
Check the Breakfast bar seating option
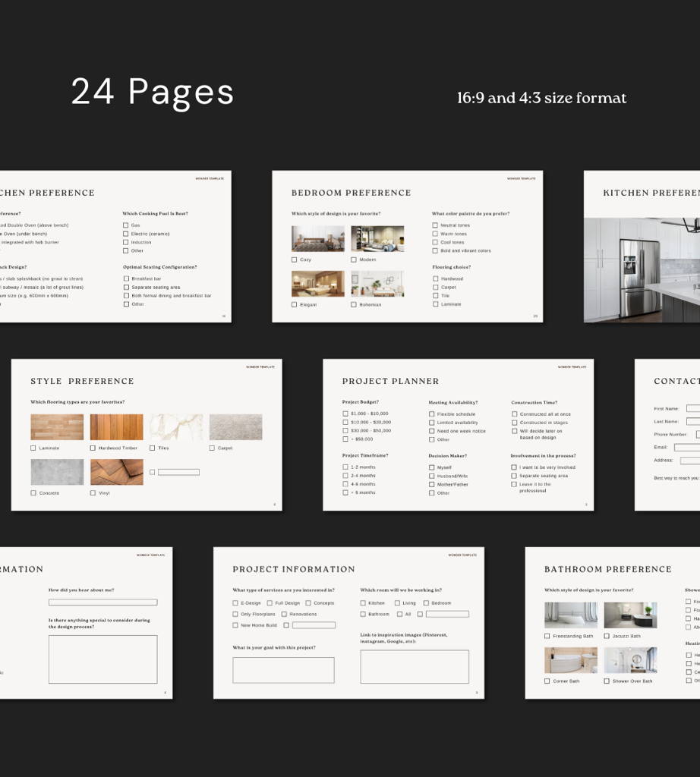point(126,278)
